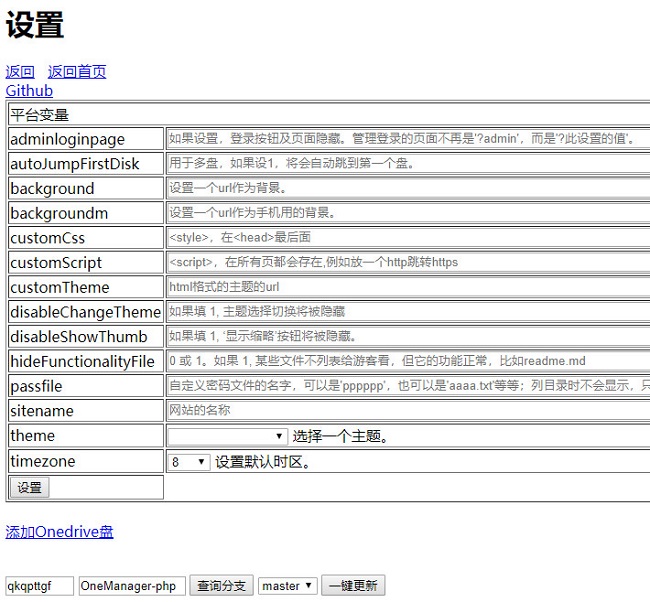Click the 选择一个主题。 description text
This screenshot has width=650, height=602.
click(340, 436)
